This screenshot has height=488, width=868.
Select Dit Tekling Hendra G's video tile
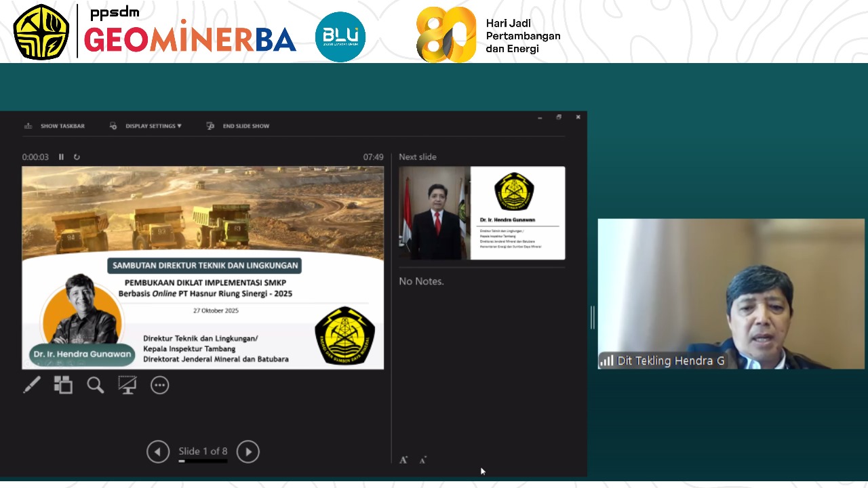(x=730, y=293)
